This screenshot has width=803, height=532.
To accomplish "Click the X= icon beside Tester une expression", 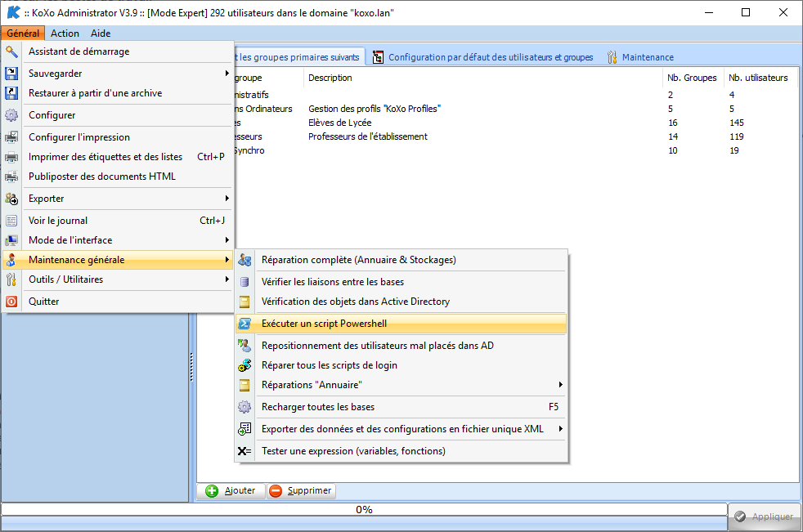I will 244,451.
